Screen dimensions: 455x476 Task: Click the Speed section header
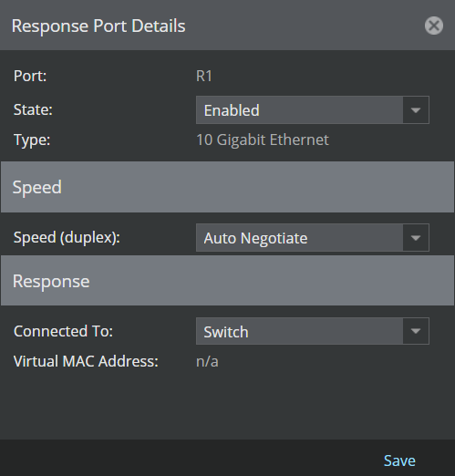tap(227, 187)
